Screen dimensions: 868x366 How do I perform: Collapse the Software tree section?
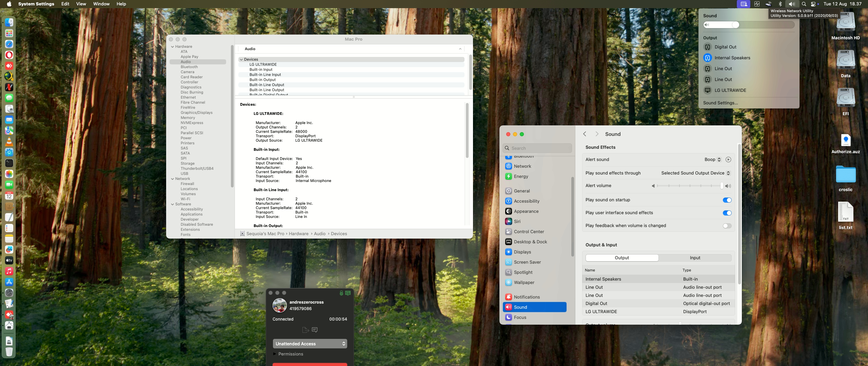click(x=173, y=204)
